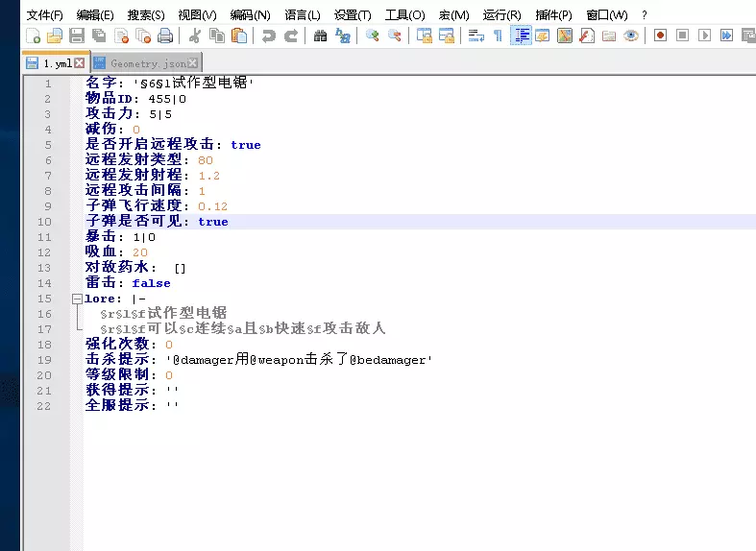
Task: Open a file with the folder icon
Action: coord(55,36)
